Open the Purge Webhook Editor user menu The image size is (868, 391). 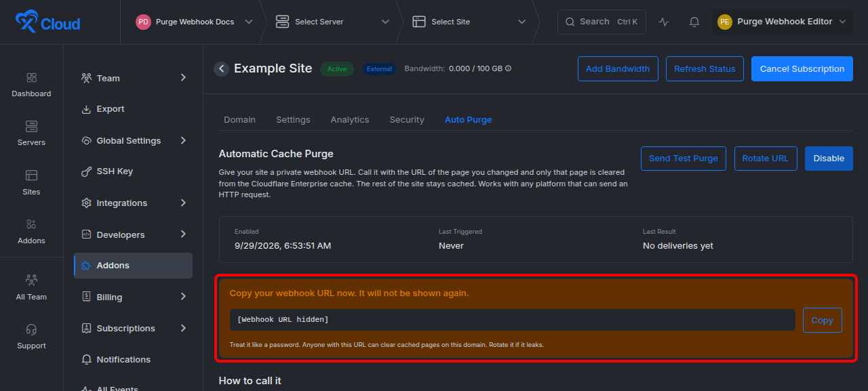[782, 22]
